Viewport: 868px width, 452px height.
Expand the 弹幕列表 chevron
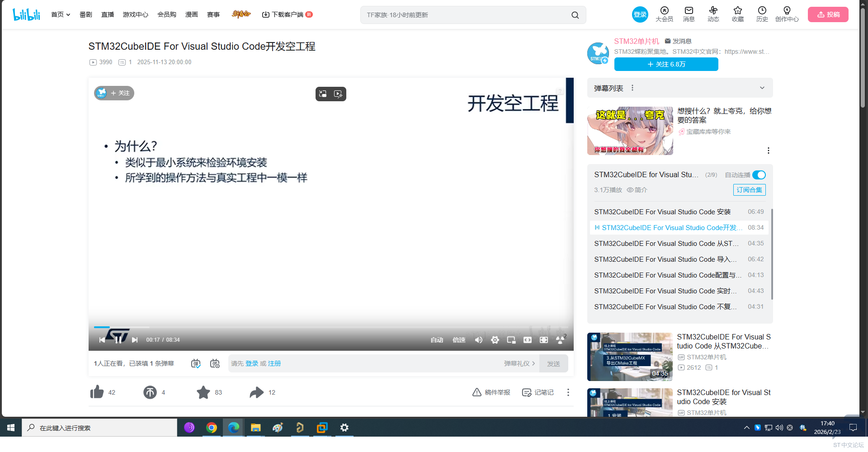tap(762, 88)
